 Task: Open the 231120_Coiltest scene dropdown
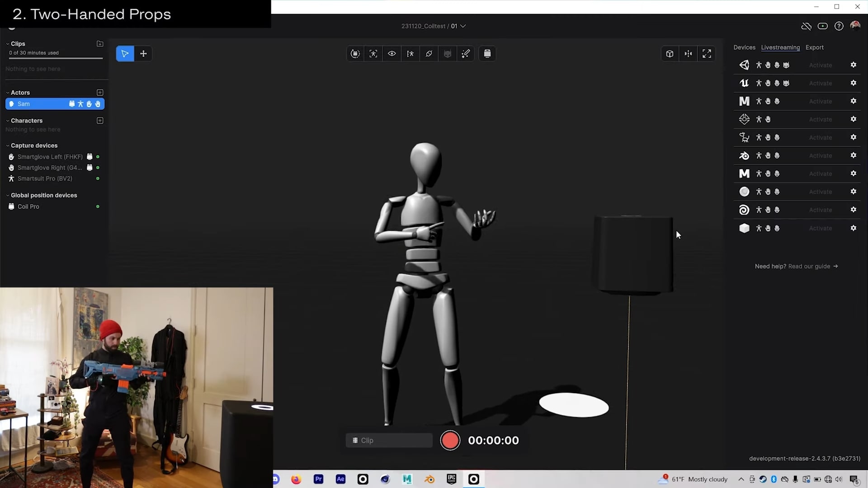click(x=462, y=26)
